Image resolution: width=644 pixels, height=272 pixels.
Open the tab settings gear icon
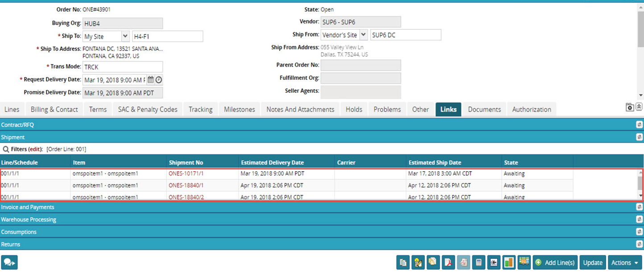point(630,107)
